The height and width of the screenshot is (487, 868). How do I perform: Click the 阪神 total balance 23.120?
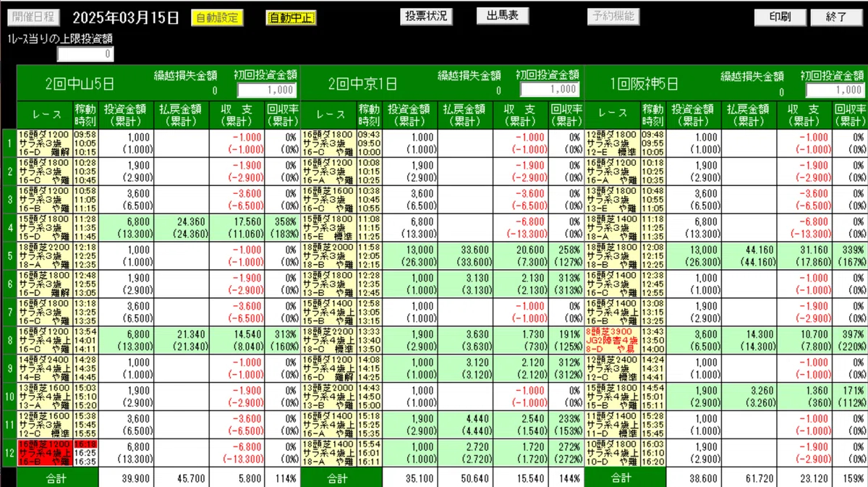[805, 478]
